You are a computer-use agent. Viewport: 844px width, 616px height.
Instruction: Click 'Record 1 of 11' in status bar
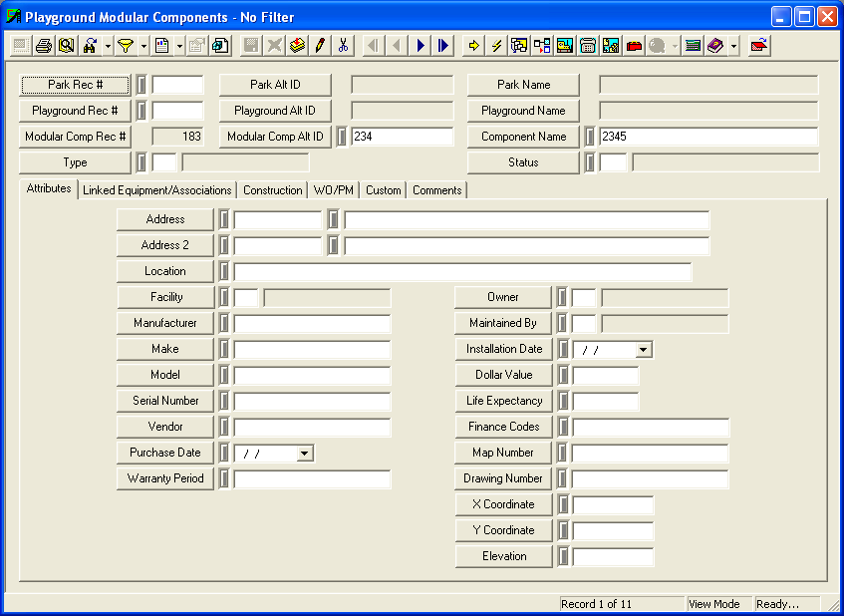point(597,604)
